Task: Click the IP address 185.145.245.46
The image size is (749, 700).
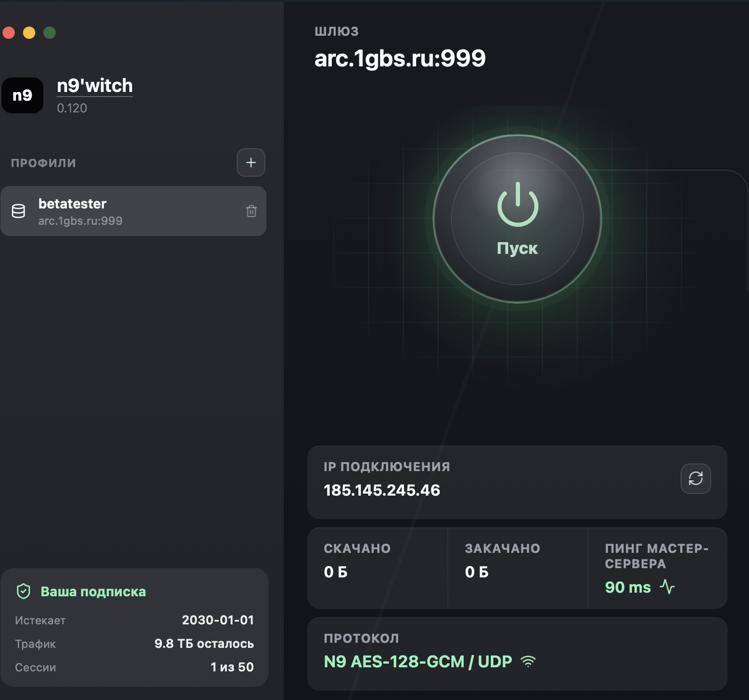Action: (x=382, y=491)
